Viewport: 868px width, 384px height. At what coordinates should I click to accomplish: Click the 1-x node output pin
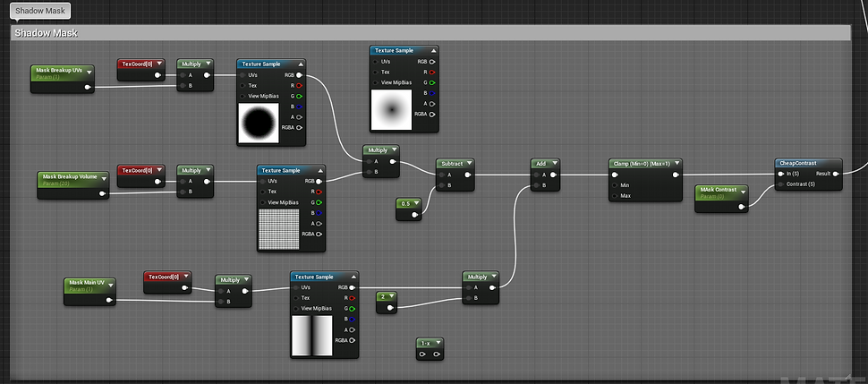click(x=437, y=354)
